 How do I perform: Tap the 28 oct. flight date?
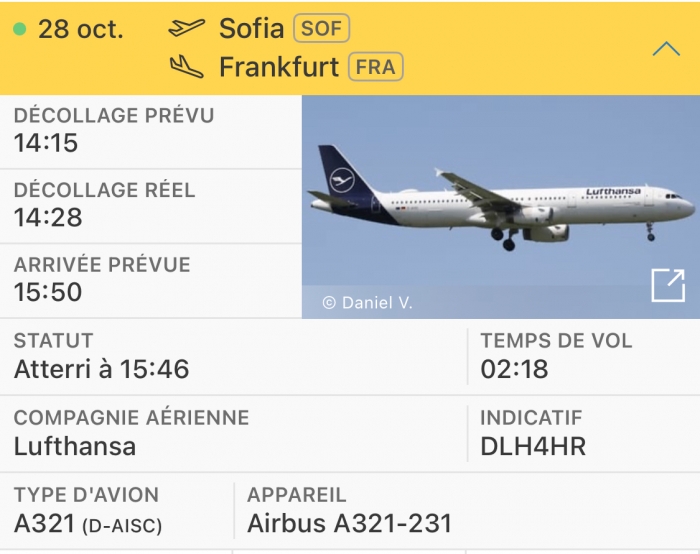pyautogui.click(x=80, y=29)
